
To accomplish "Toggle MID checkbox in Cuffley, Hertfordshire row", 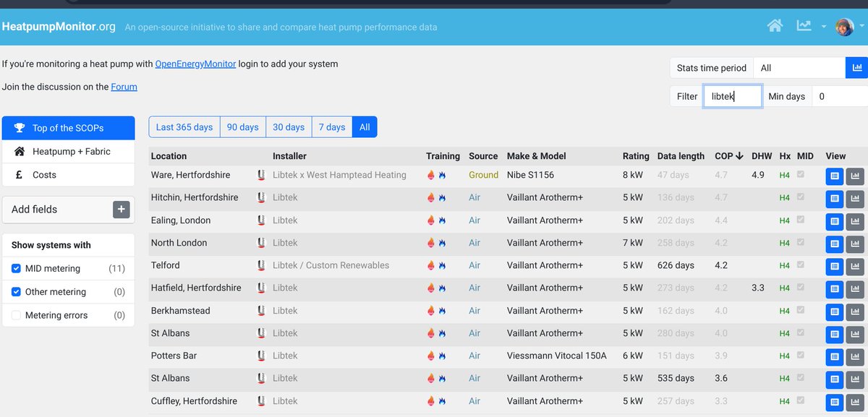I will [x=800, y=401].
